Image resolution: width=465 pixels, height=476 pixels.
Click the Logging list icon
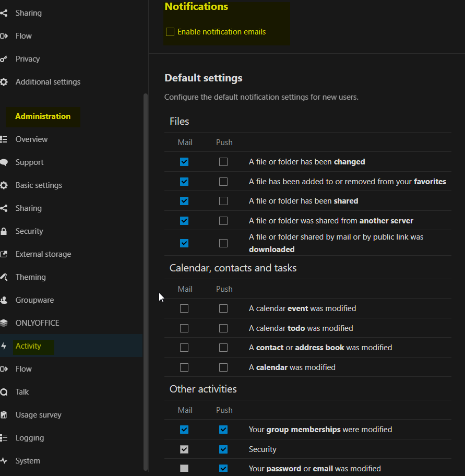[4, 438]
